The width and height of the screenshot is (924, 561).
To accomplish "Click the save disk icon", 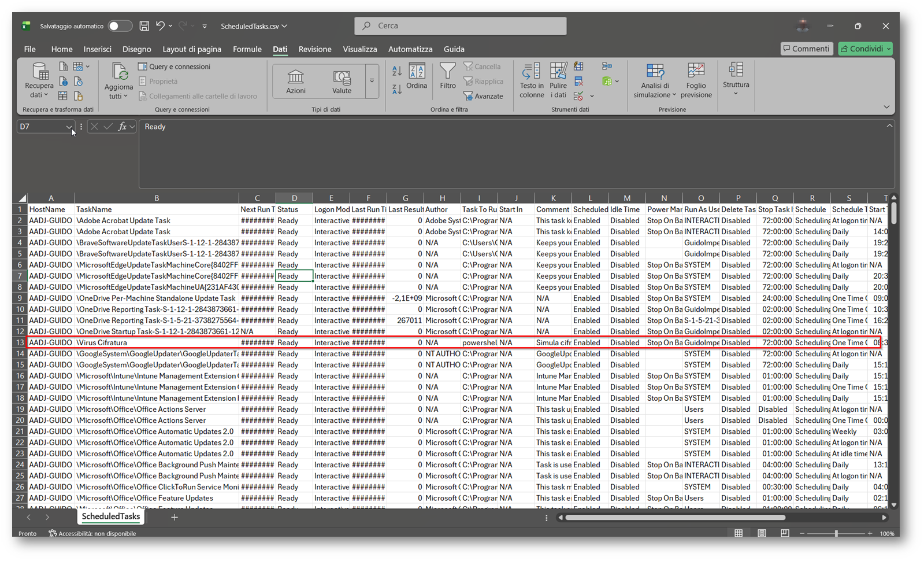I will pos(144,26).
